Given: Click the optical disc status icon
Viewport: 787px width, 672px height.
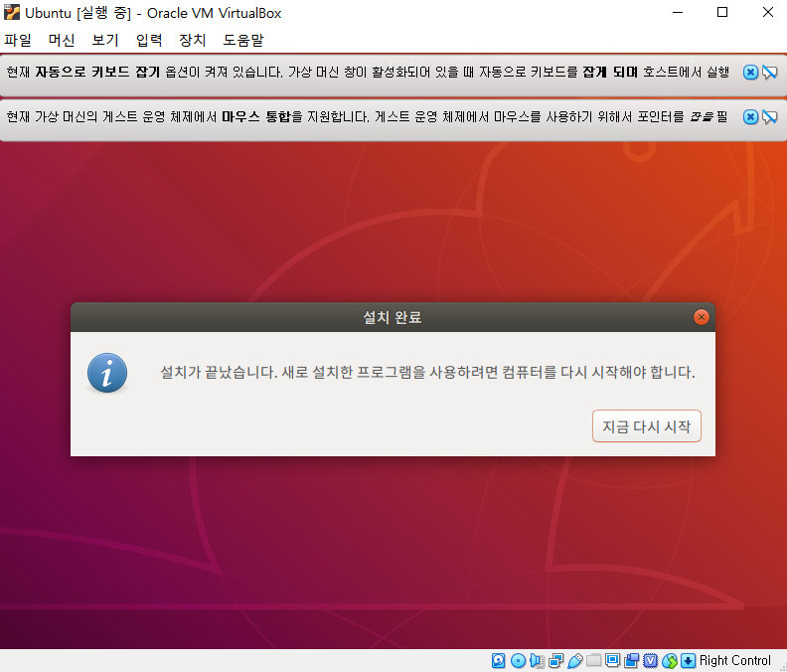Looking at the screenshot, I should coord(518,660).
